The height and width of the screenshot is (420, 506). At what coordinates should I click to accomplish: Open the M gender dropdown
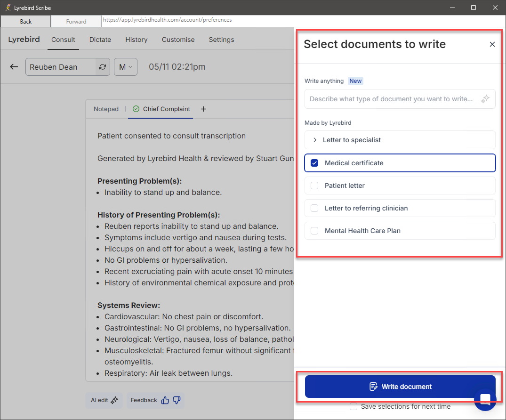[x=126, y=67]
